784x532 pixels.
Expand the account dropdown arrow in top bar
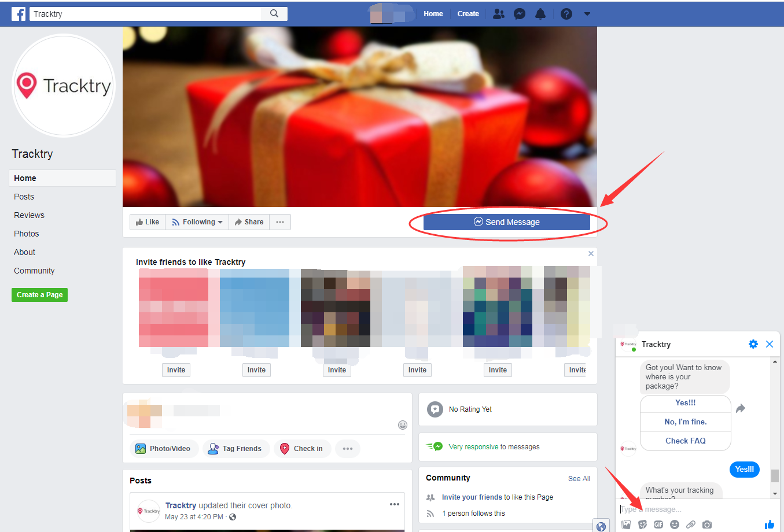tap(587, 14)
